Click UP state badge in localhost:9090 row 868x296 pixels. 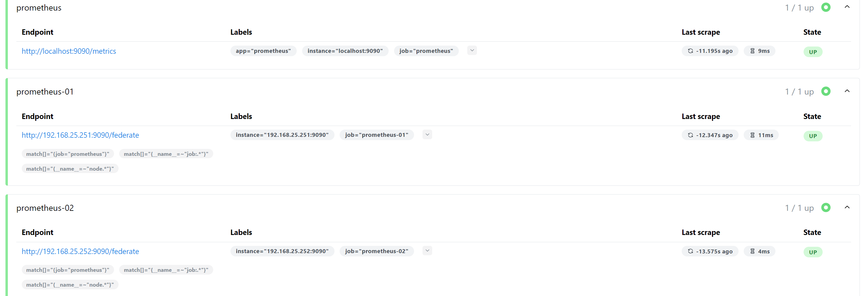tap(813, 52)
